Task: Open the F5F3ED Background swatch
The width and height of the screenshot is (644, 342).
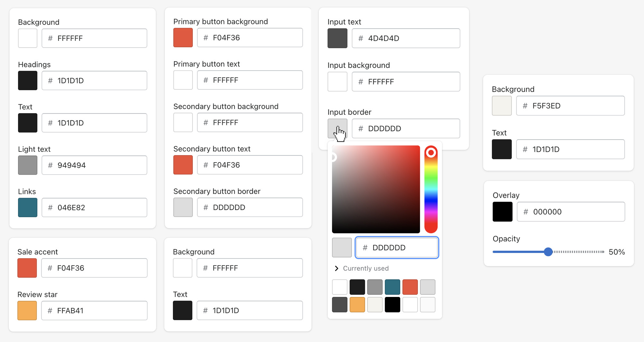Action: click(502, 106)
